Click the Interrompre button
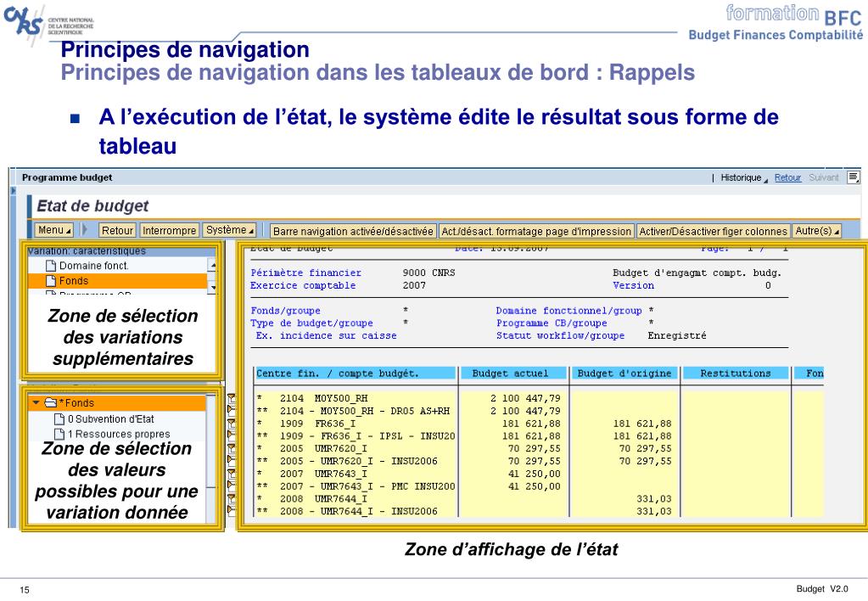This screenshot has width=868, height=601. (170, 230)
